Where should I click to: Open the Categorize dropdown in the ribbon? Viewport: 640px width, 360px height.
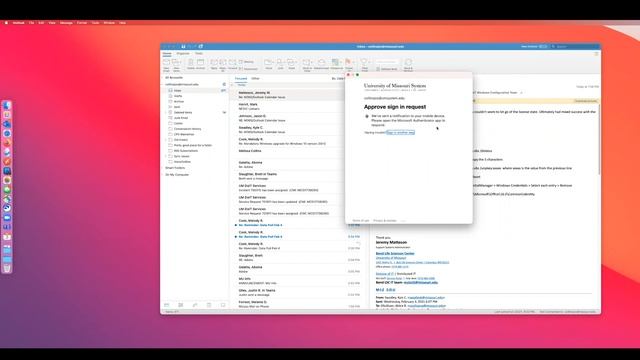tap(336, 64)
